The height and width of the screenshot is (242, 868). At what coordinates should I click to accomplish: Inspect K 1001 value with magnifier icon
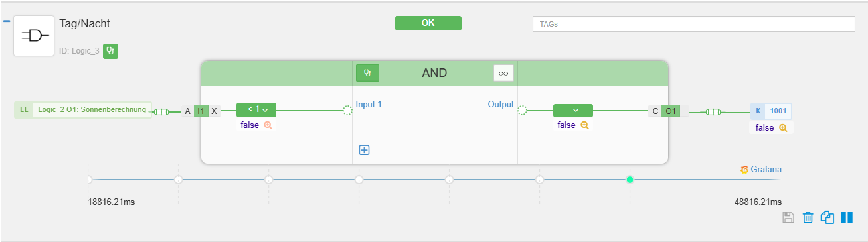(x=783, y=128)
